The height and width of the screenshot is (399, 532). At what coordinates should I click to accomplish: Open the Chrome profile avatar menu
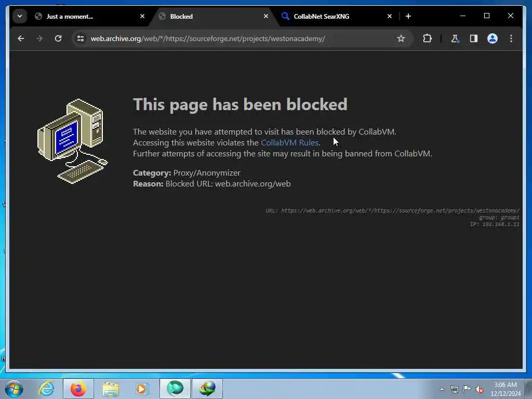[493, 38]
